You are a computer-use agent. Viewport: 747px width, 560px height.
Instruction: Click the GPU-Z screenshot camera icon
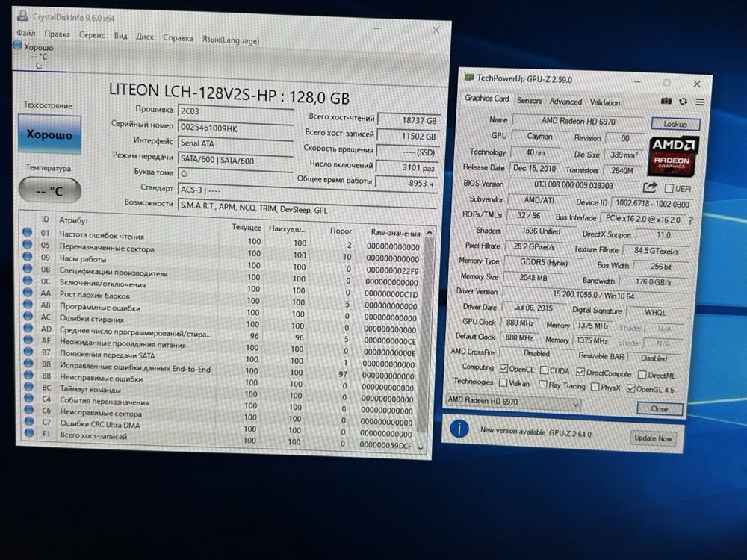(x=666, y=101)
